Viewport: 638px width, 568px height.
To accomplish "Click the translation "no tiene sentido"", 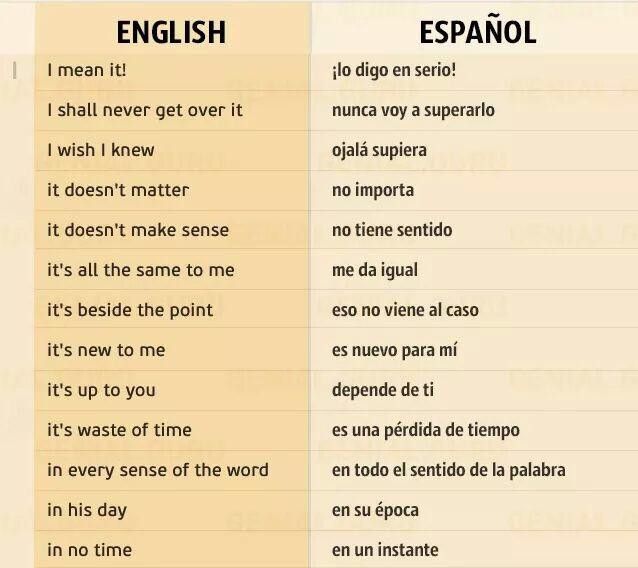I will coord(392,230).
